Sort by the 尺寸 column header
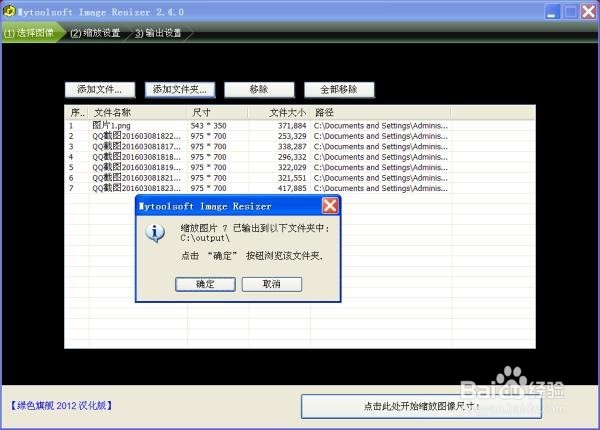 coord(218,113)
